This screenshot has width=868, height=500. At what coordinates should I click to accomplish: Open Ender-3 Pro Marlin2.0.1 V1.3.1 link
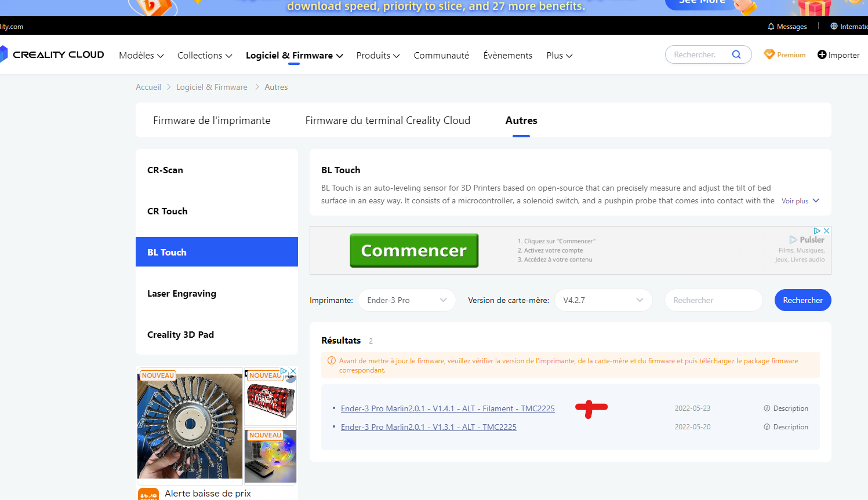click(428, 427)
